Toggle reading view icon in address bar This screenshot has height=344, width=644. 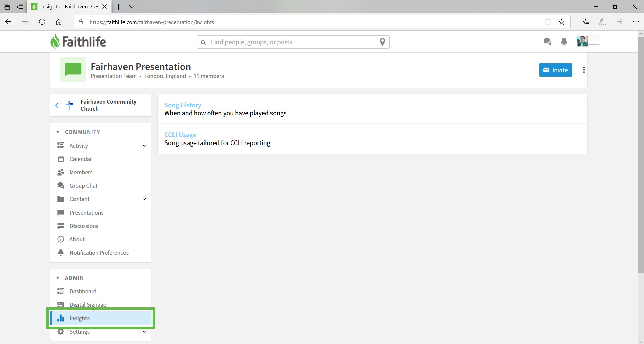click(x=548, y=22)
